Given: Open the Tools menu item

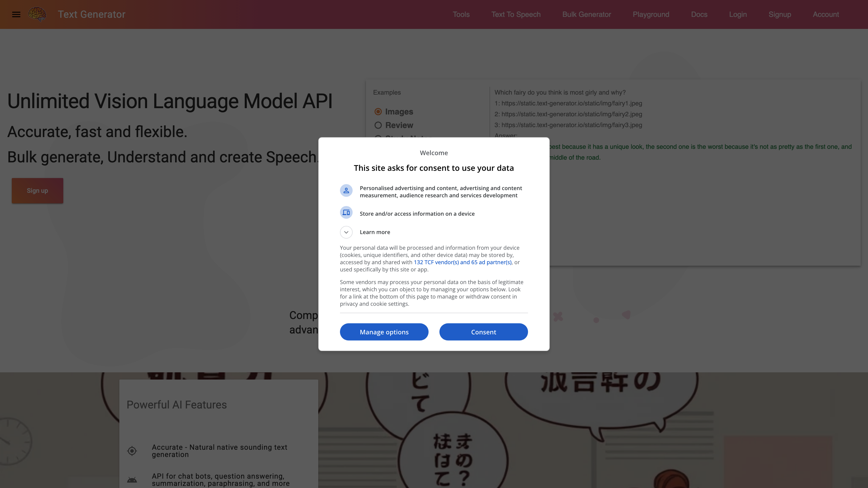Looking at the screenshot, I should click(x=461, y=14).
